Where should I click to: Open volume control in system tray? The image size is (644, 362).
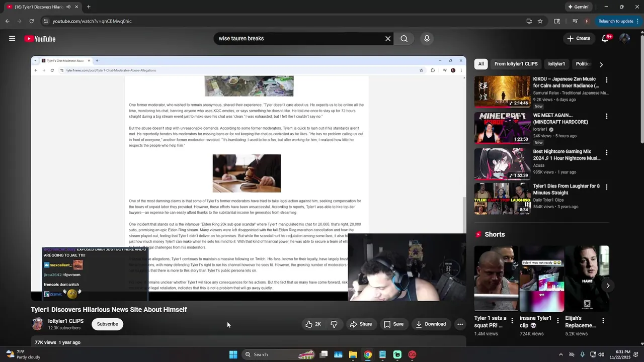coord(601,354)
